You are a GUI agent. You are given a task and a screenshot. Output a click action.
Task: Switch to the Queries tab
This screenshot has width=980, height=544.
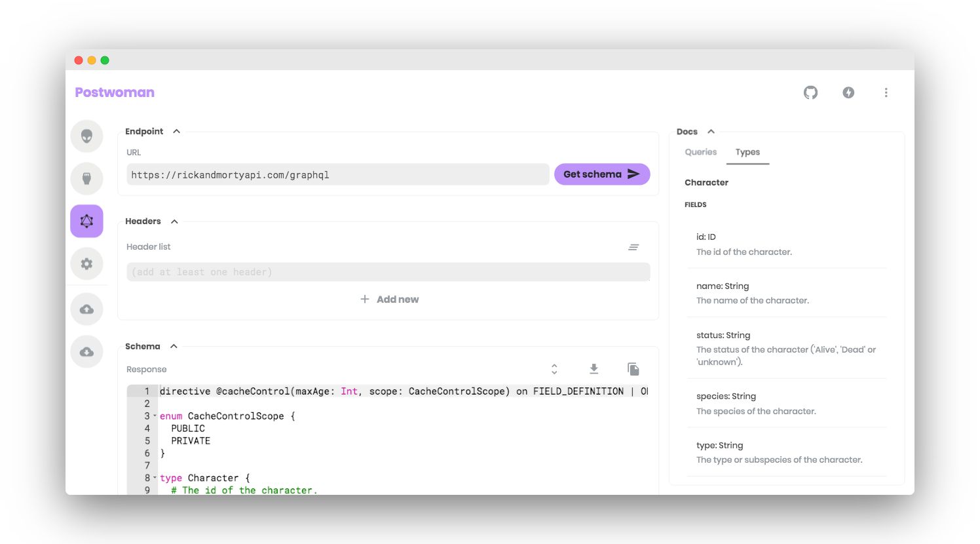(x=700, y=151)
